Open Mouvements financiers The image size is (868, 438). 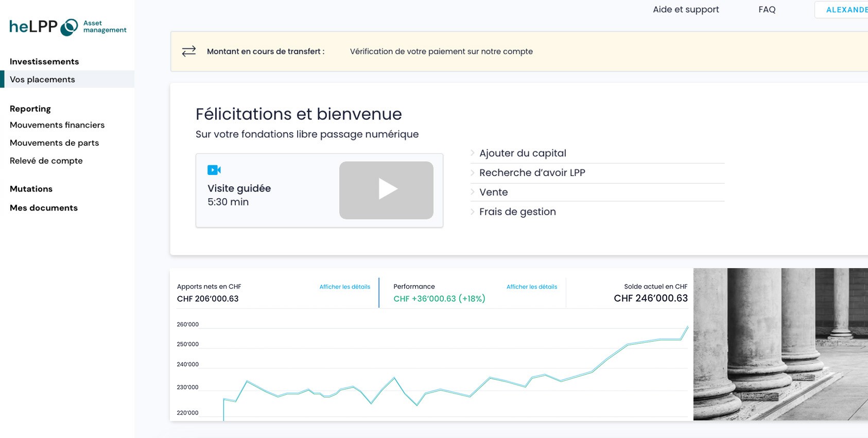pyautogui.click(x=57, y=125)
